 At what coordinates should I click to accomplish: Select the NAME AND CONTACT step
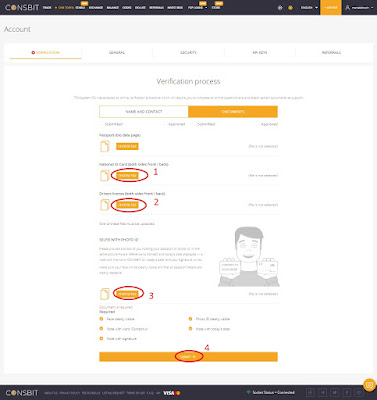144,112
